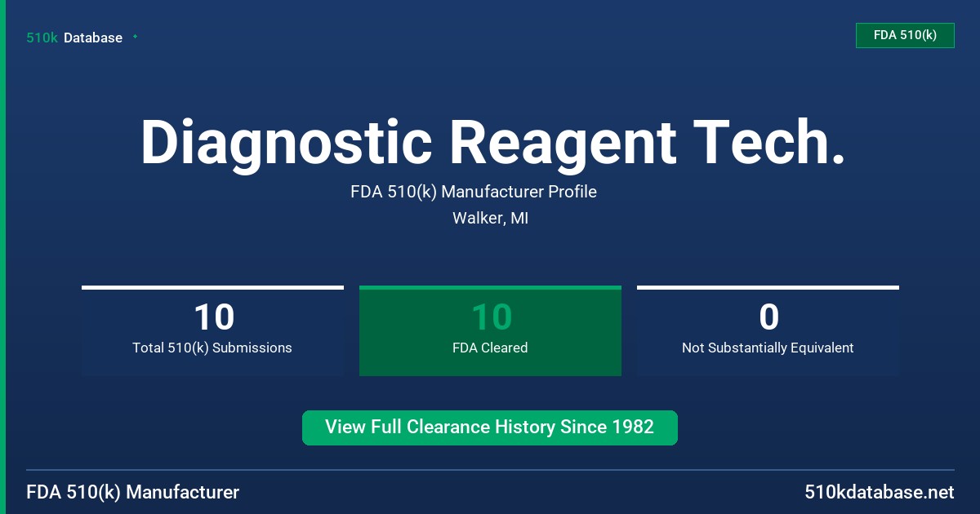Open the FDA Cleared stat card
Screen dimensions: 980x514
[490, 330]
